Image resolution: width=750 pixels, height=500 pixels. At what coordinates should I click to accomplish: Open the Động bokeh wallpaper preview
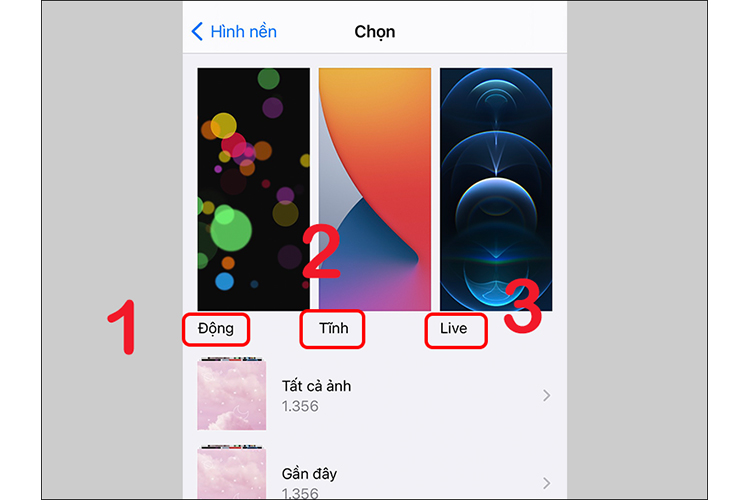pyautogui.click(x=254, y=189)
